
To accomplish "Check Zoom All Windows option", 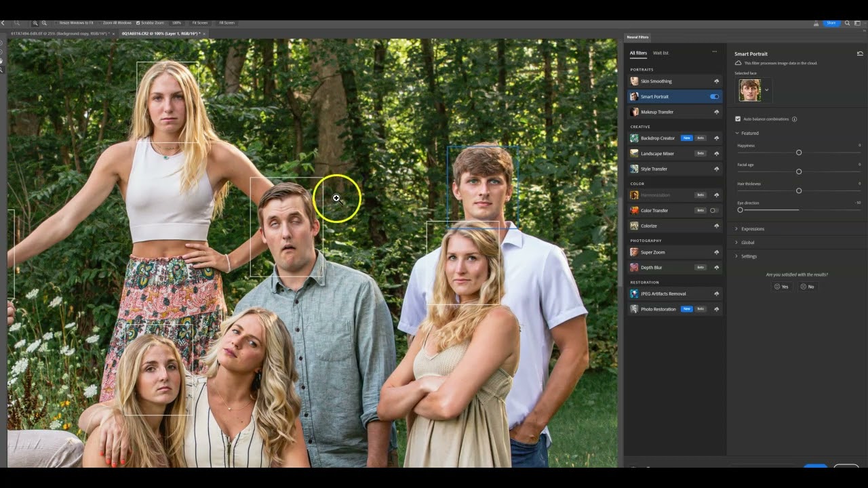I will [x=100, y=23].
